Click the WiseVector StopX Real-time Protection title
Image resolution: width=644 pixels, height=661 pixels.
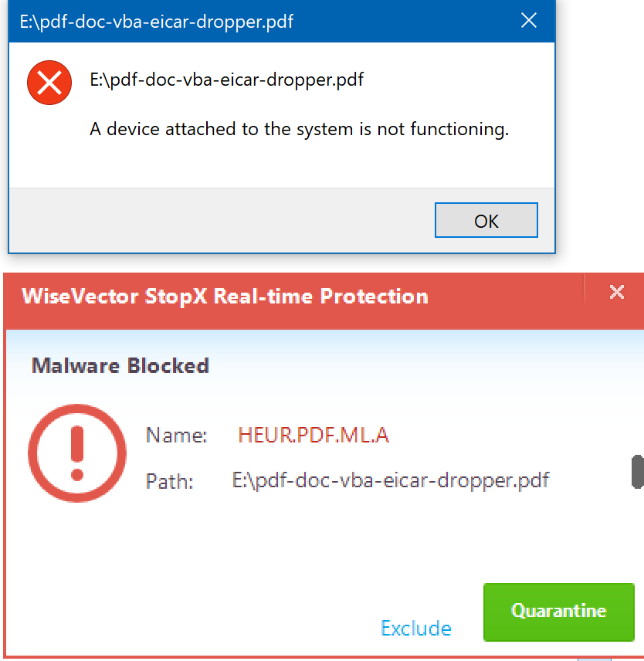point(225,297)
